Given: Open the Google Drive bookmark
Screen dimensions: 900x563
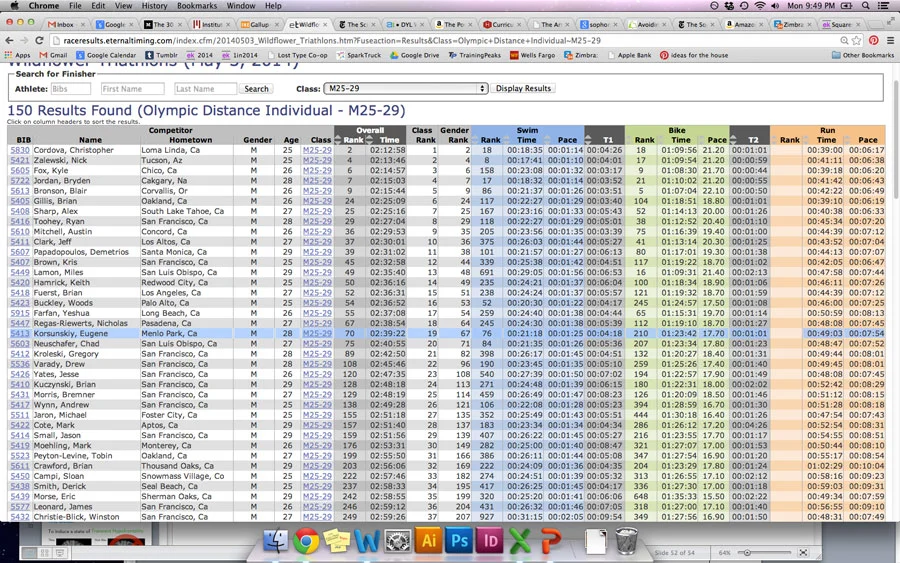Looking at the screenshot, I should [415, 55].
